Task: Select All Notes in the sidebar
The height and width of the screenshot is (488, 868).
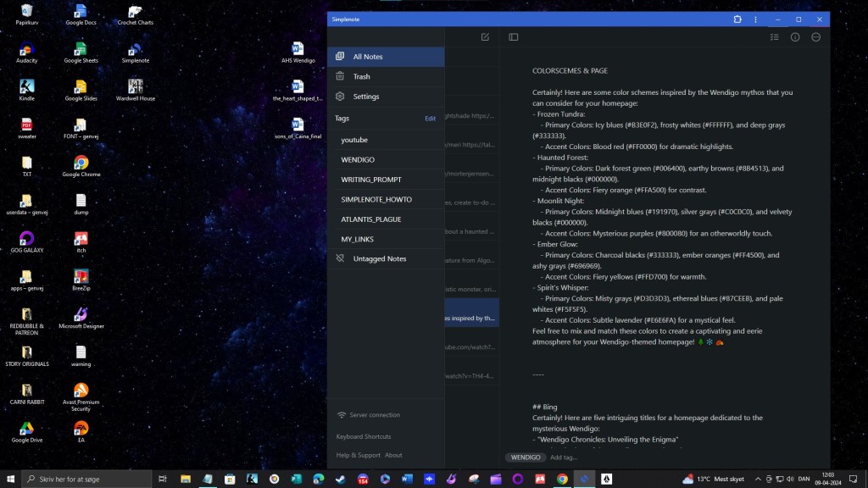Action: [368, 57]
